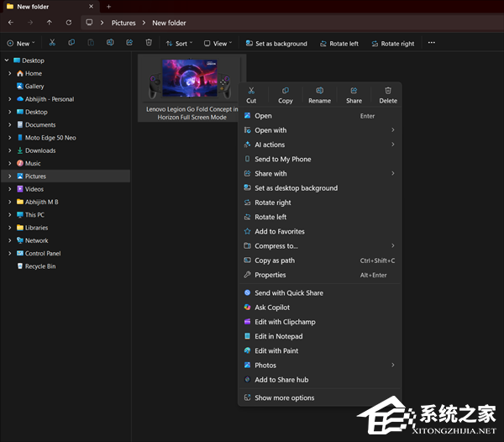This screenshot has width=504, height=442.
Task: Click the toolbar Rename icon
Action: tap(110, 43)
